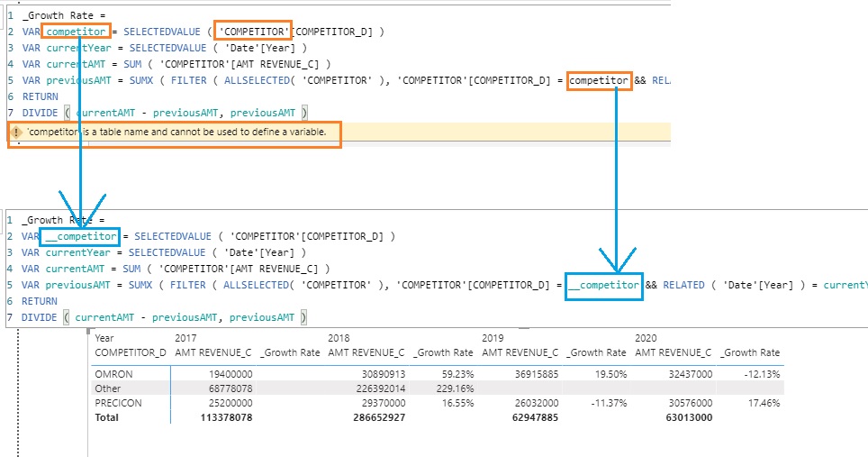Click the AMT REVENUE_C header under 2019
The height and width of the screenshot is (457, 868).
(x=520, y=352)
